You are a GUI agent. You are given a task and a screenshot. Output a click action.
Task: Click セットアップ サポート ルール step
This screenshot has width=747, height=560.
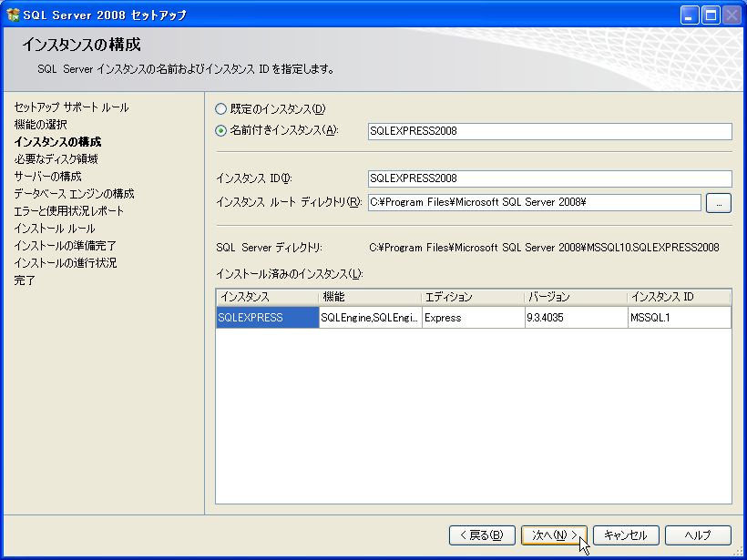click(71, 107)
